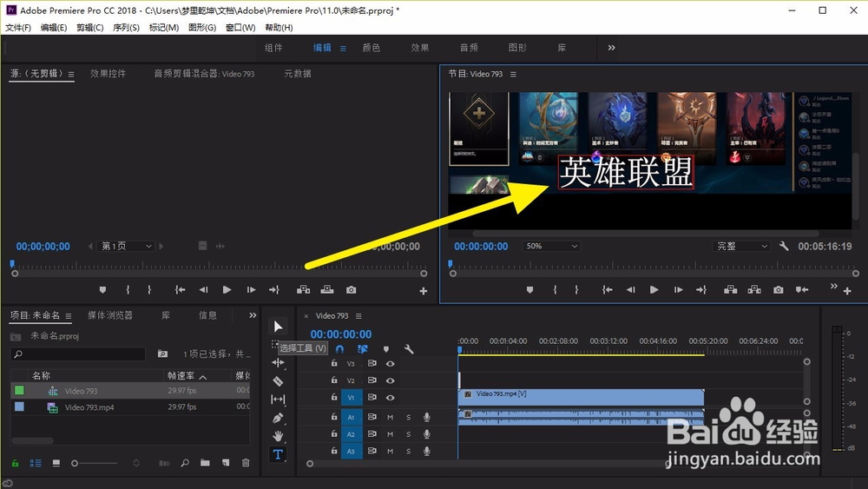Expand workspace overflow chevrons

611,48
